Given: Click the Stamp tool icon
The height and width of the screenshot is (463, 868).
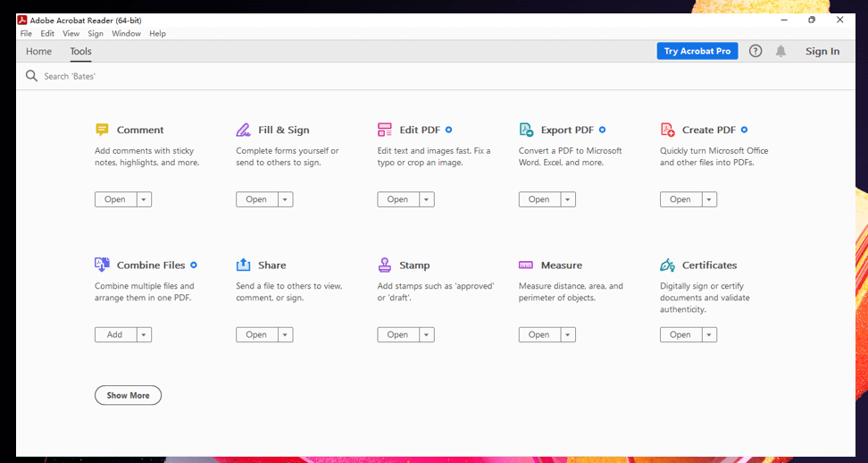Looking at the screenshot, I should [385, 265].
